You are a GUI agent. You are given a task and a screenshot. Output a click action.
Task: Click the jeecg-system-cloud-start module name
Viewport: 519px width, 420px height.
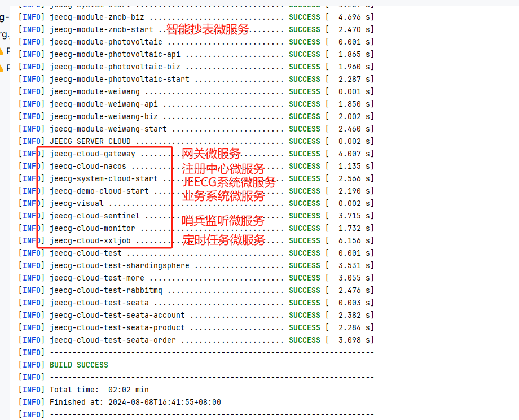[104, 178]
